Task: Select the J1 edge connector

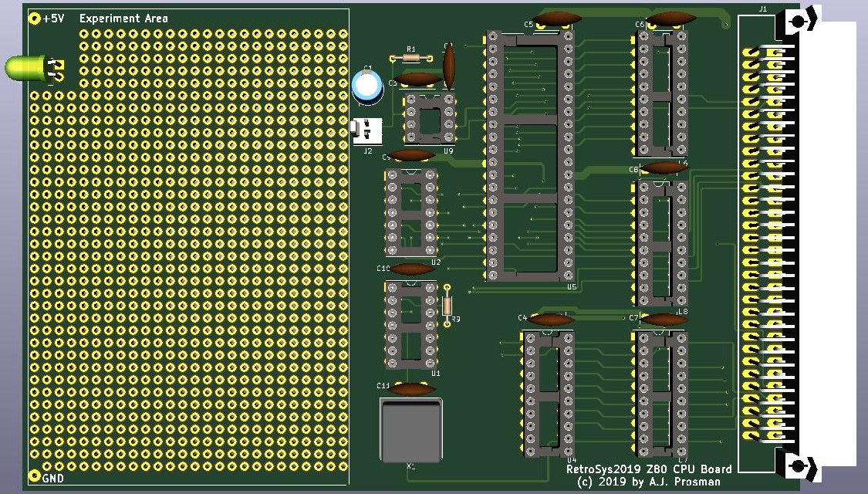Action: (x=772, y=245)
